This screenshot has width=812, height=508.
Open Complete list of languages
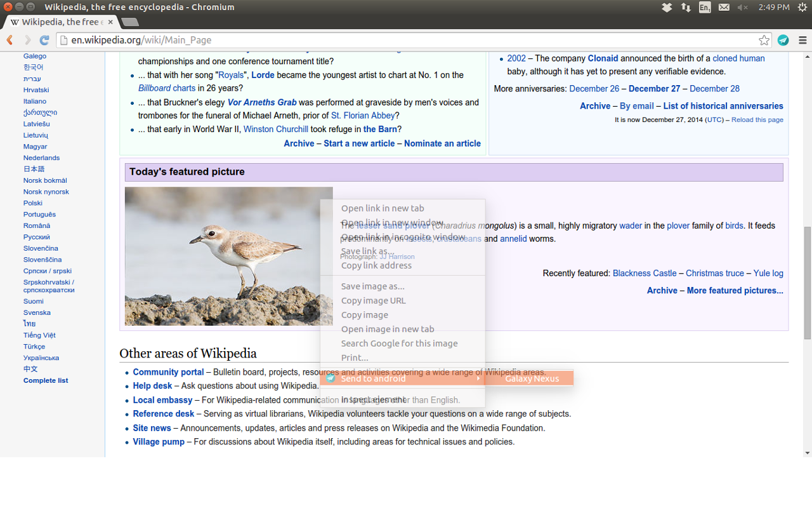tap(46, 381)
